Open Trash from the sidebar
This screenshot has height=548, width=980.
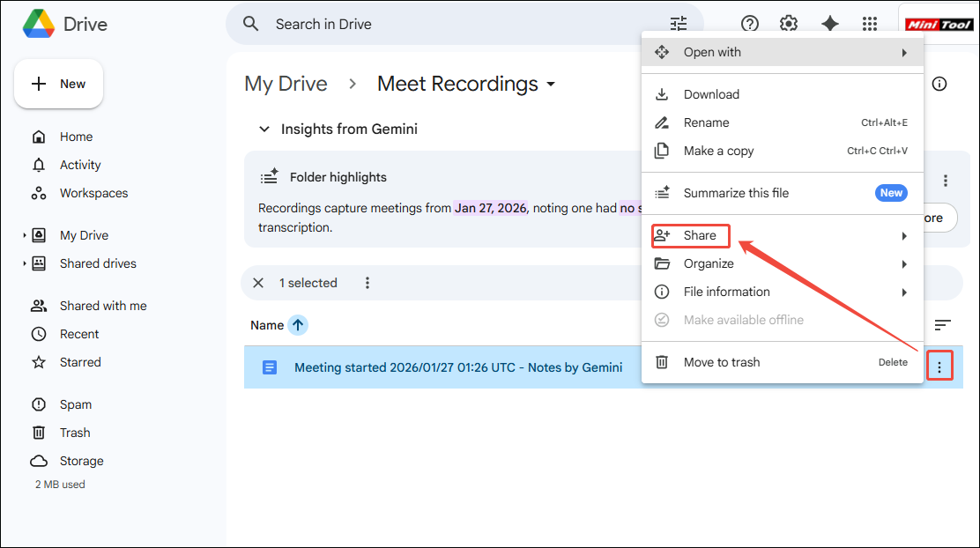point(75,432)
